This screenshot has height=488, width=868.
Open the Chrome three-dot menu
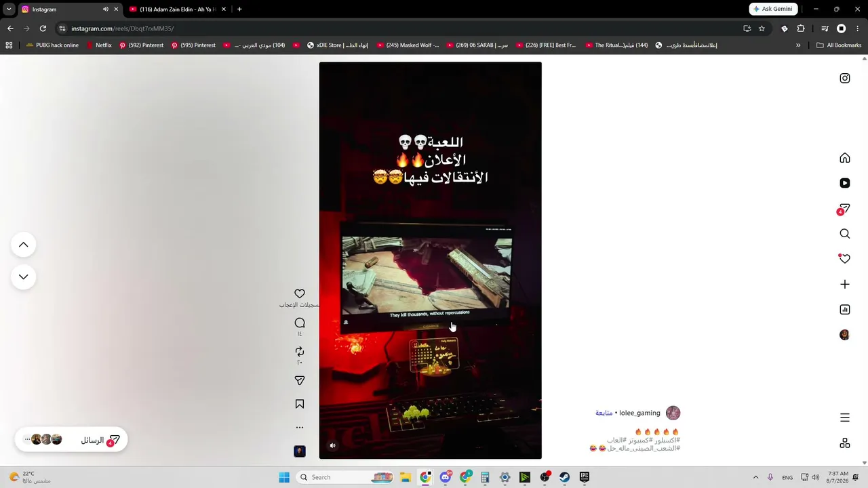[x=858, y=28]
